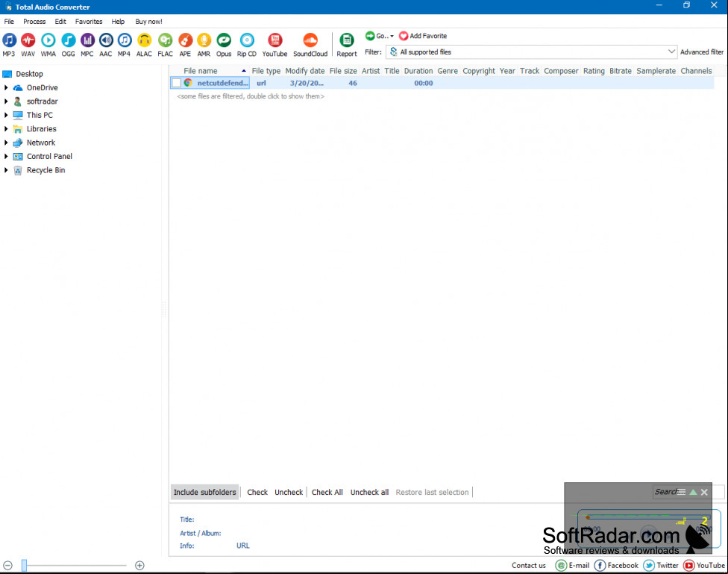Expand the Recycle Bin tree node
The image size is (728, 574).
pyautogui.click(x=6, y=170)
